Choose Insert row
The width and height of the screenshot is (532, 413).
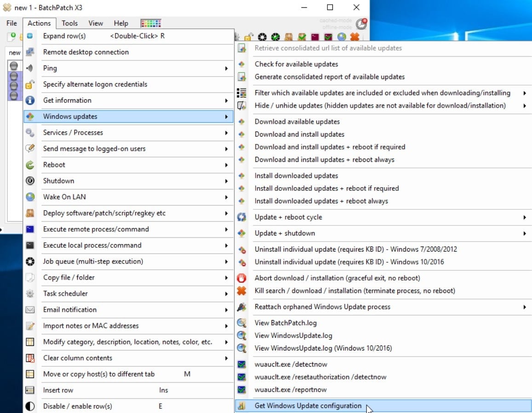(129, 390)
